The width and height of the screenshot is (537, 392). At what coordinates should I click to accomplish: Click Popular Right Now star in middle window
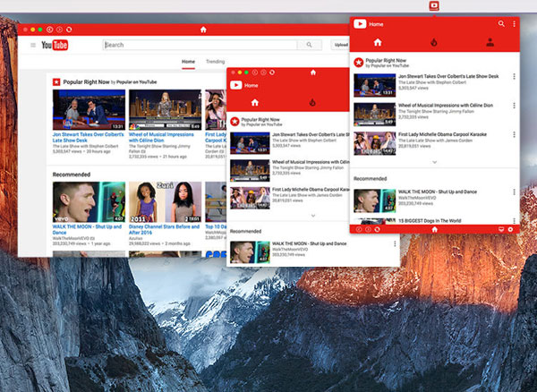click(234, 122)
